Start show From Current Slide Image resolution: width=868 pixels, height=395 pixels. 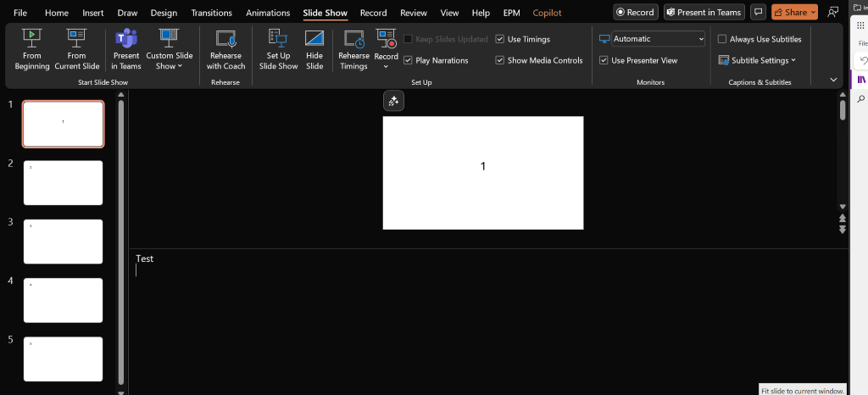pos(77,49)
